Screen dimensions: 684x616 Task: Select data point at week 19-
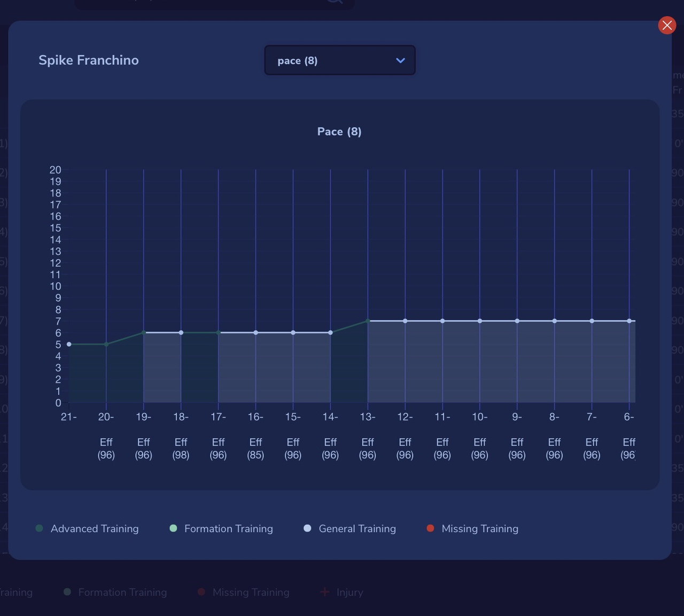[143, 332]
